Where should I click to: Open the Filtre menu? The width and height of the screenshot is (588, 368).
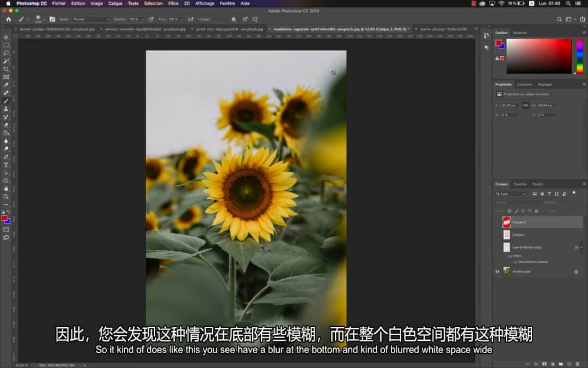[x=173, y=3]
